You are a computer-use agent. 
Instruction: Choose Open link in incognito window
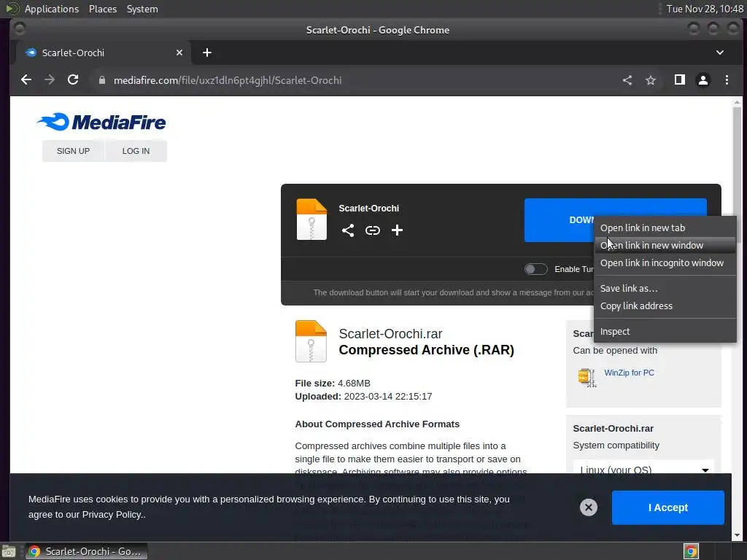665,262
